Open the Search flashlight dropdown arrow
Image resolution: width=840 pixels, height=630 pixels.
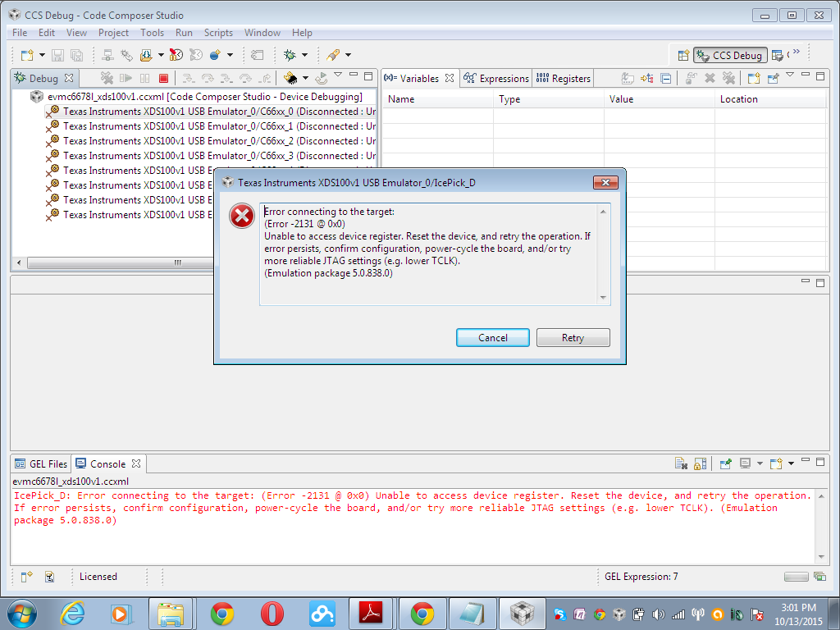(x=348, y=55)
